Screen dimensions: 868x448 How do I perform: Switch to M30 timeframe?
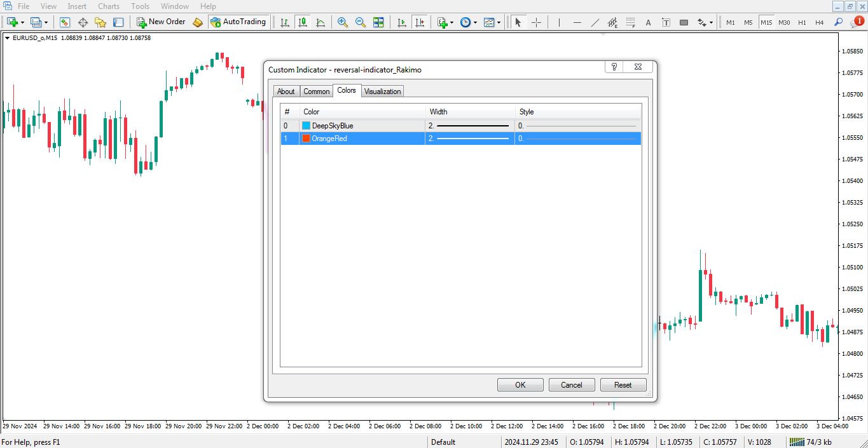784,22
